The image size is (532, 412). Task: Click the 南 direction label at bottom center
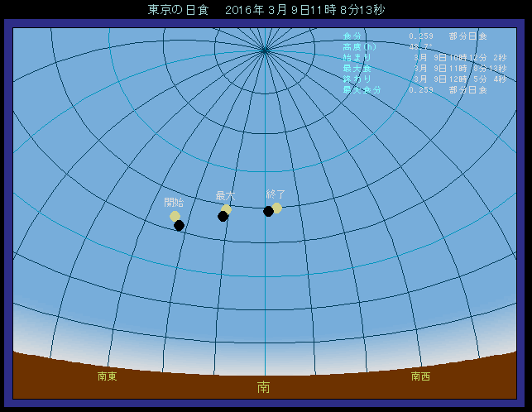click(x=263, y=386)
